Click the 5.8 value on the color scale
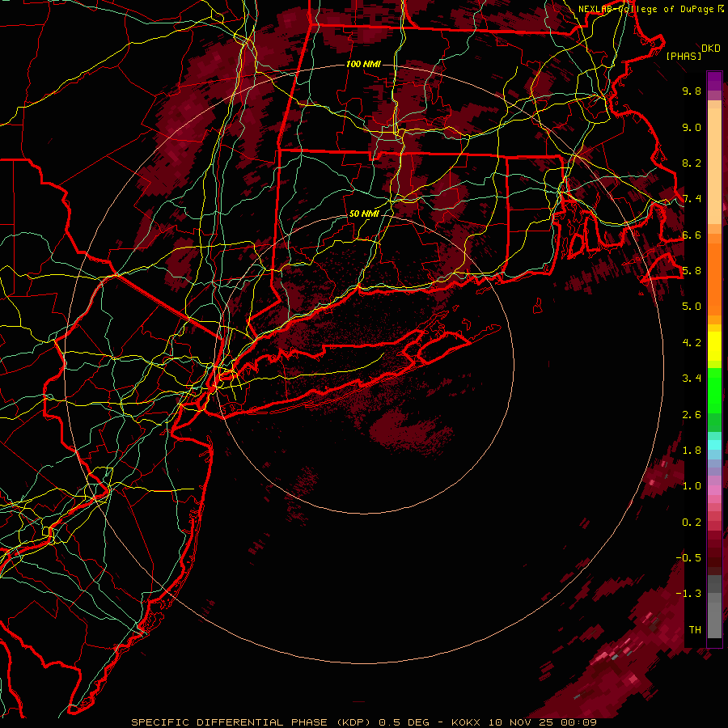The height and width of the screenshot is (728, 728). (x=692, y=271)
